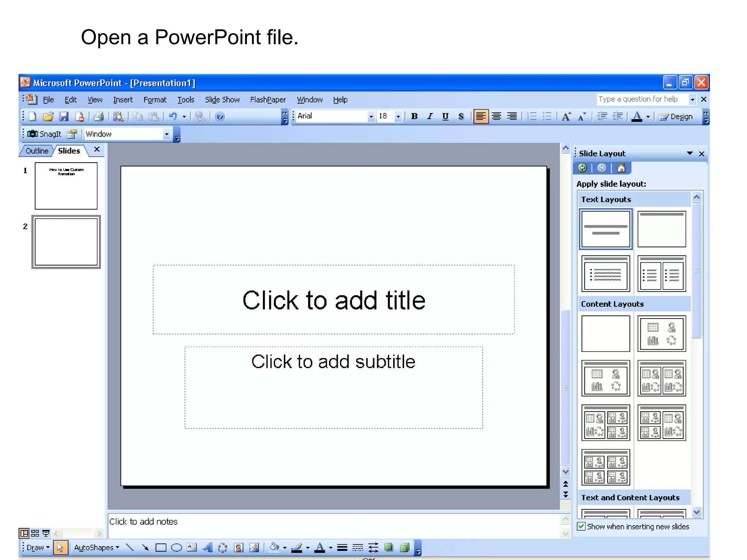Click the Paste clipboard icon
The image size is (747, 560).
[154, 117]
